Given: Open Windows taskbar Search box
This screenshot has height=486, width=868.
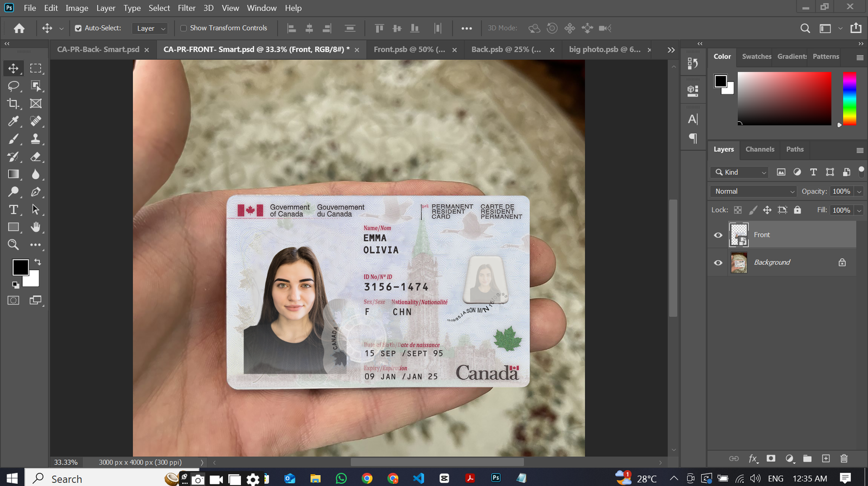Looking at the screenshot, I should [98, 478].
